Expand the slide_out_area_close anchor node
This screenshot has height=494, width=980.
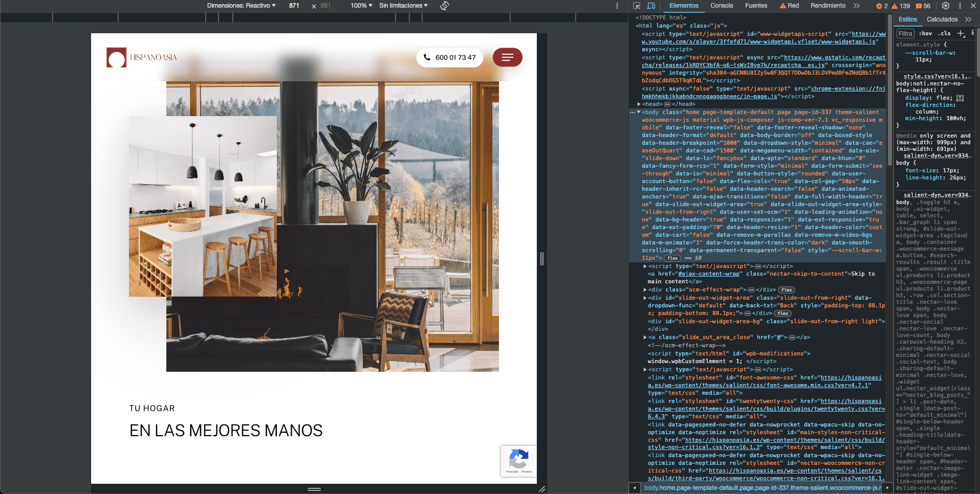(645, 338)
